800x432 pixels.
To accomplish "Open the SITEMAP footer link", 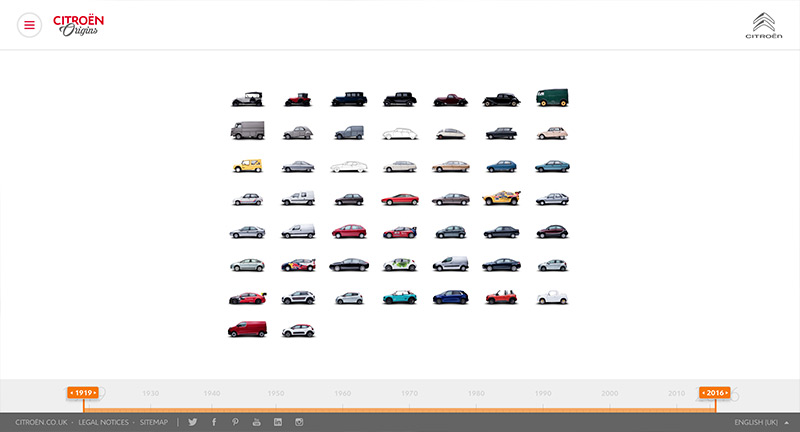I will 154,422.
